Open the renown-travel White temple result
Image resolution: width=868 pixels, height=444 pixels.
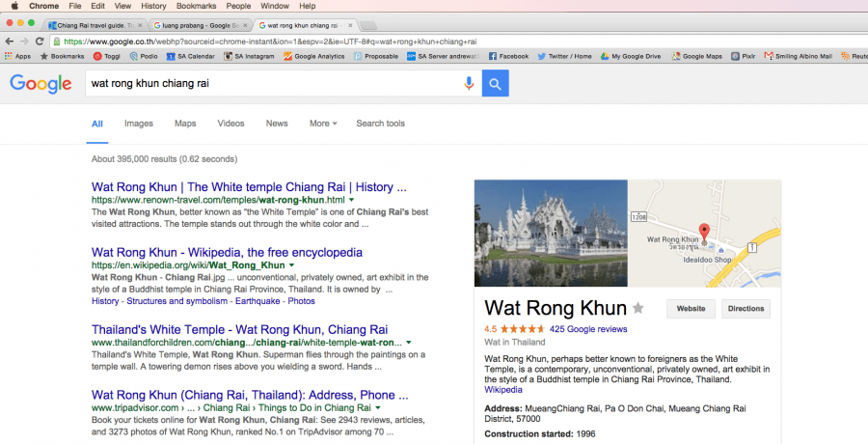(249, 187)
